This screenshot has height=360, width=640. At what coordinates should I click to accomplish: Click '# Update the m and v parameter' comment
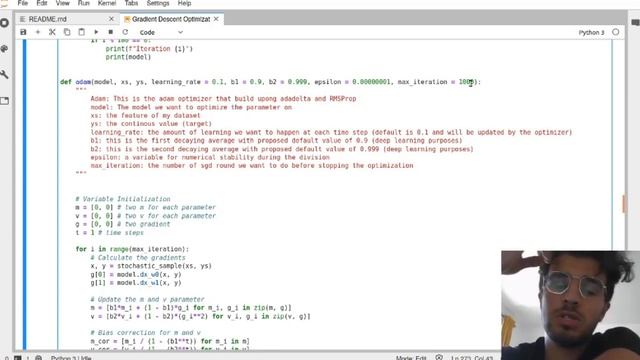pos(147,300)
